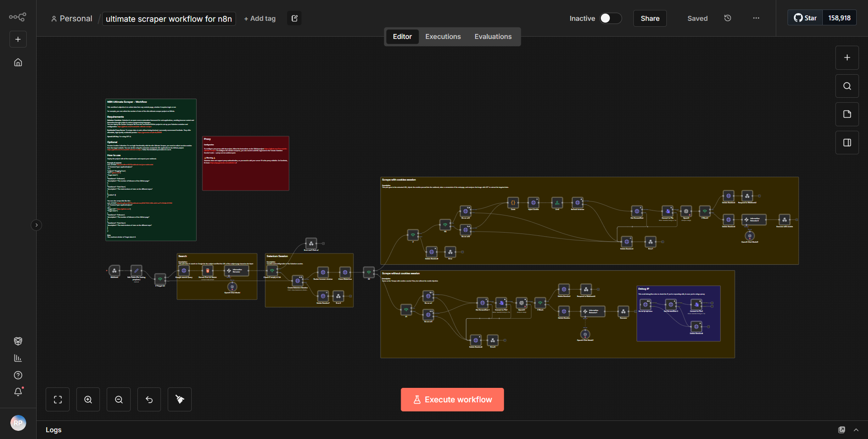Switch to the Editor tab
This screenshot has height=439, width=868.
402,37
